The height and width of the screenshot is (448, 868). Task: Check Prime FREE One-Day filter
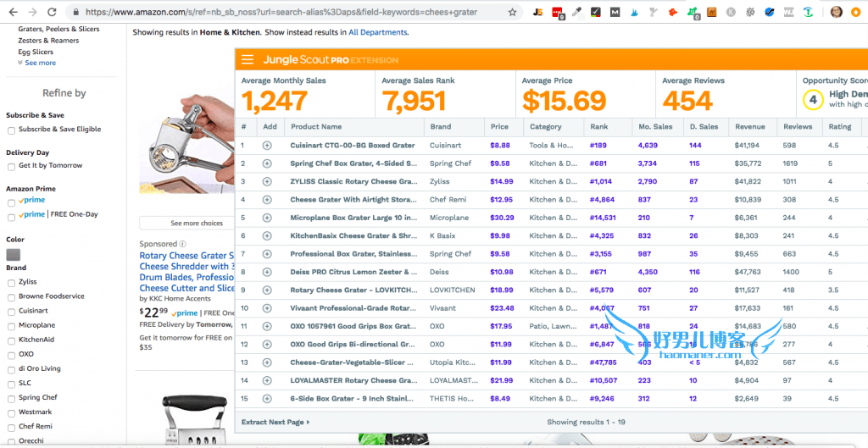click(11, 218)
